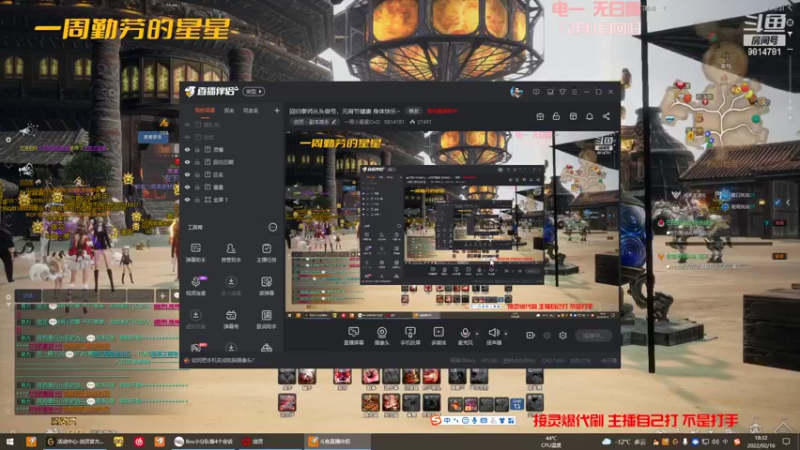Open the help tip at window bottom
Screen dimensions: 800x450
[219, 360]
